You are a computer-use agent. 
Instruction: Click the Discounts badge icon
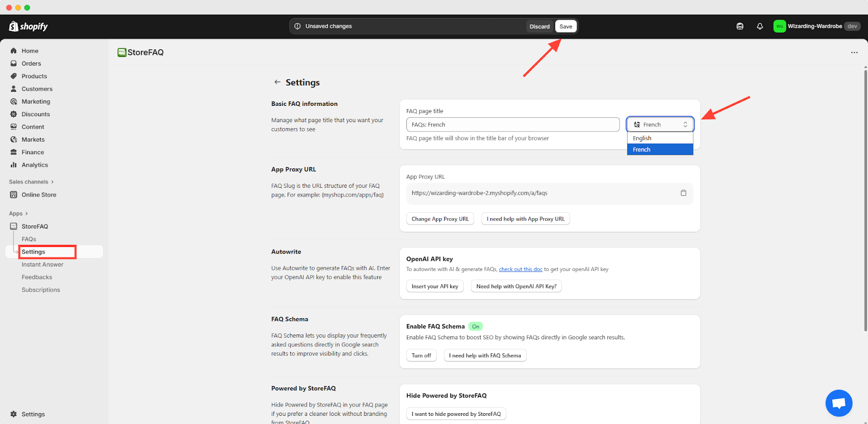(x=14, y=114)
